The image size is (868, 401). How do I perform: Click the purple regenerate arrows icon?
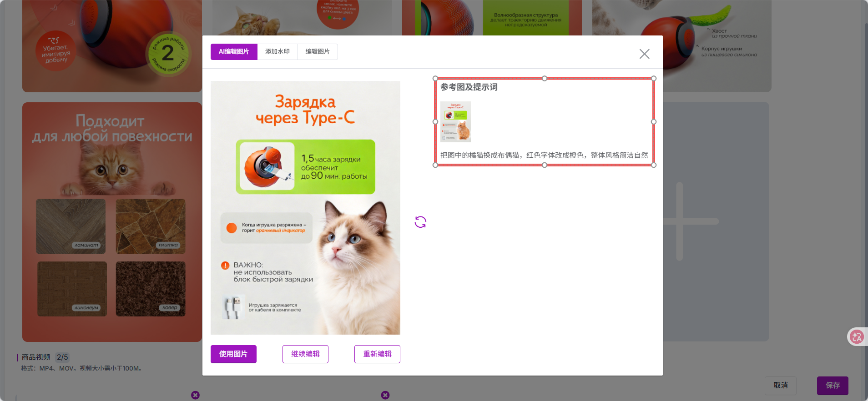point(420,222)
